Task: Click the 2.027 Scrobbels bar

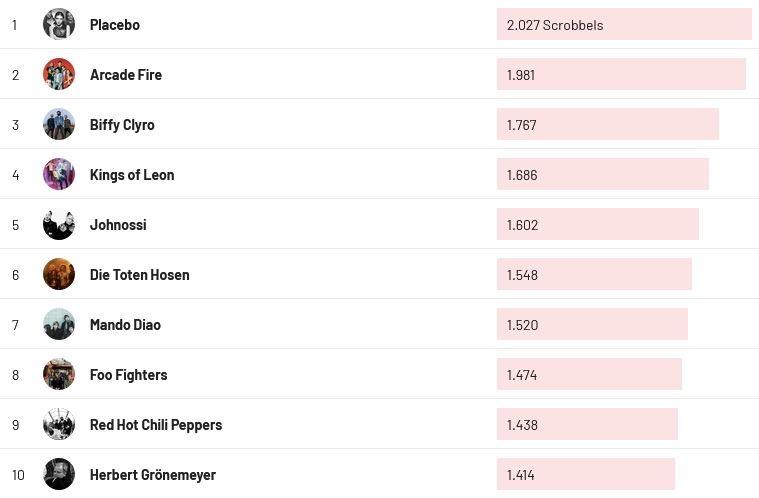Action: [x=624, y=24]
